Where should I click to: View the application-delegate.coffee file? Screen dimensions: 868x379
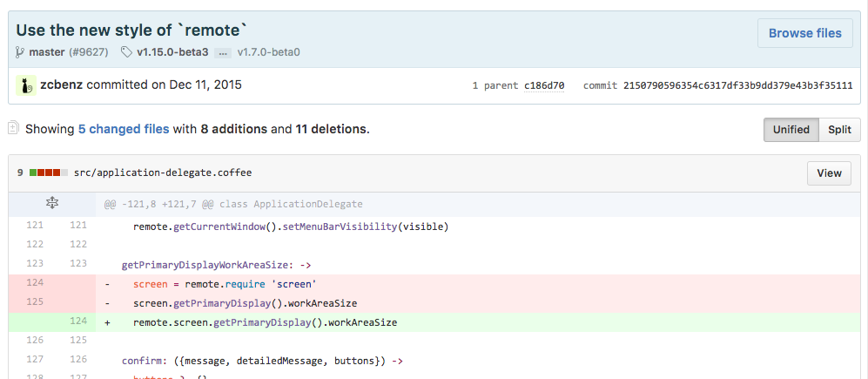[x=829, y=173]
